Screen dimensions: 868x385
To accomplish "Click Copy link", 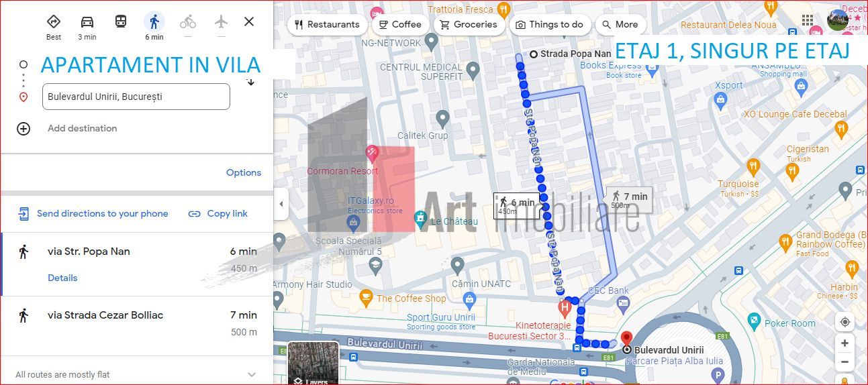I will 218,214.
